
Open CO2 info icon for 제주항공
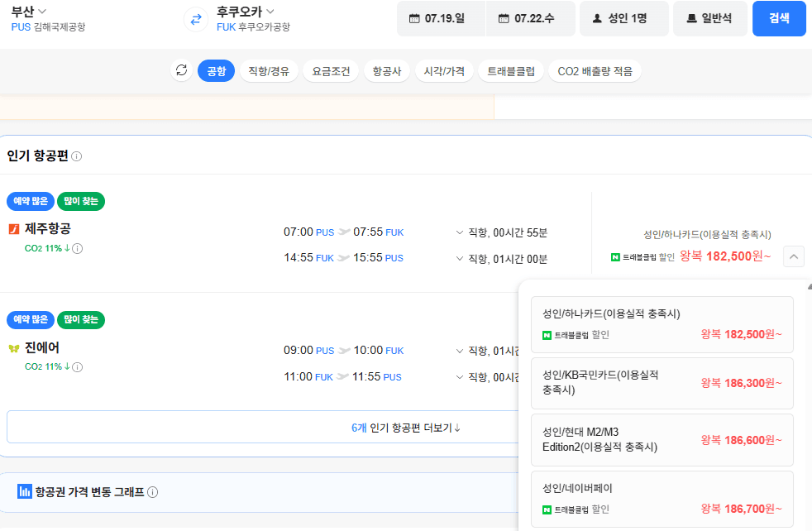pyautogui.click(x=77, y=249)
